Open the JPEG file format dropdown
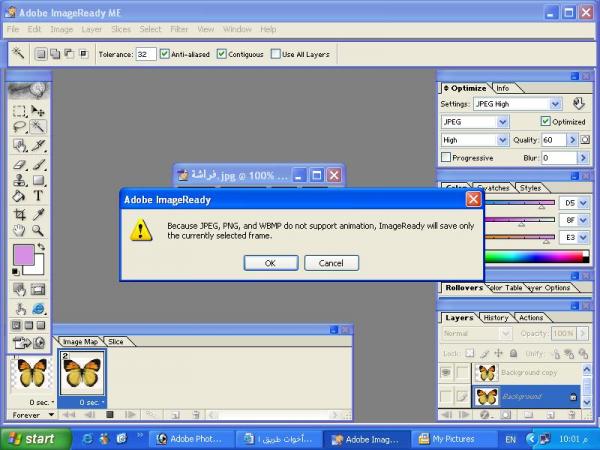The width and height of the screenshot is (600, 450). click(x=502, y=122)
